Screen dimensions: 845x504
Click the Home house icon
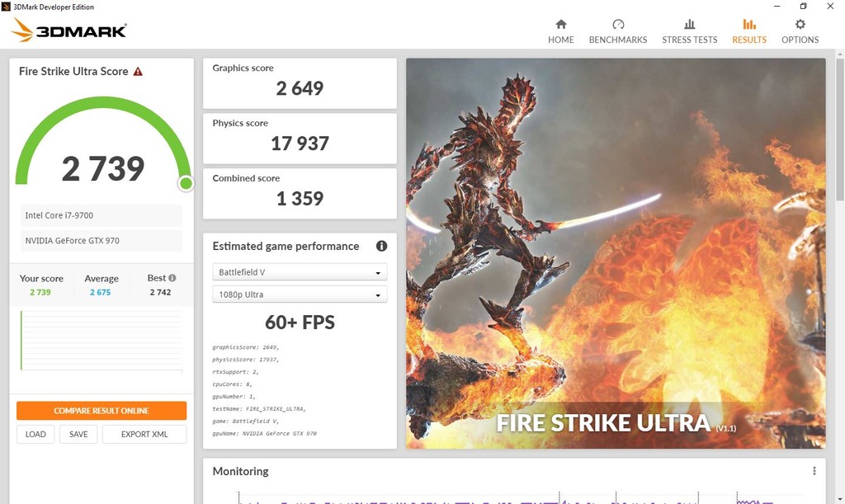coord(561,24)
